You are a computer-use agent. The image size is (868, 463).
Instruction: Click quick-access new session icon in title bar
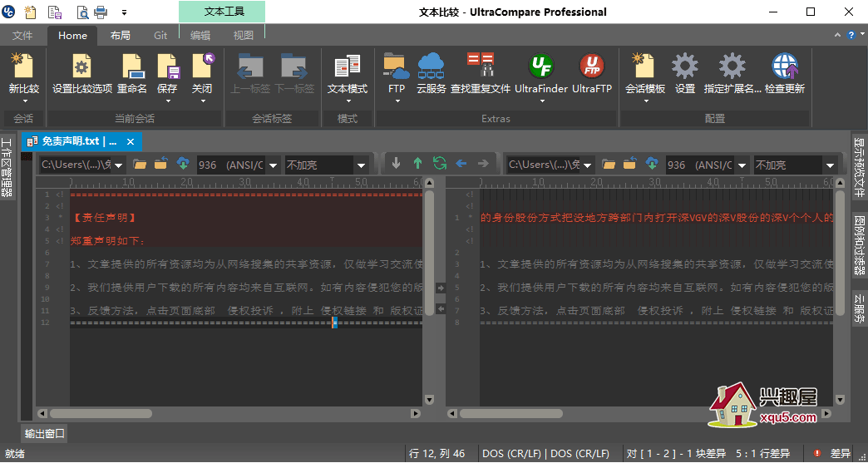(x=30, y=11)
